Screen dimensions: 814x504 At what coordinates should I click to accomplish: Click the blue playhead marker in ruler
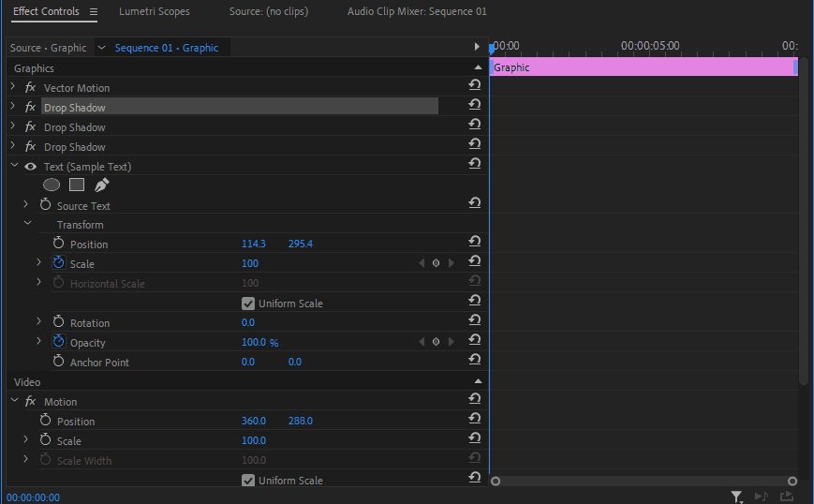click(492, 49)
